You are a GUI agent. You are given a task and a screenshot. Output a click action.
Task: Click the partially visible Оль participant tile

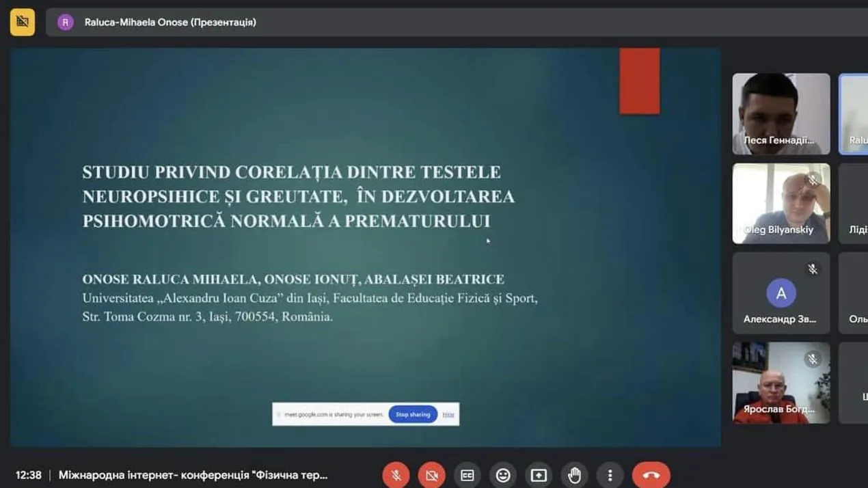point(854,293)
